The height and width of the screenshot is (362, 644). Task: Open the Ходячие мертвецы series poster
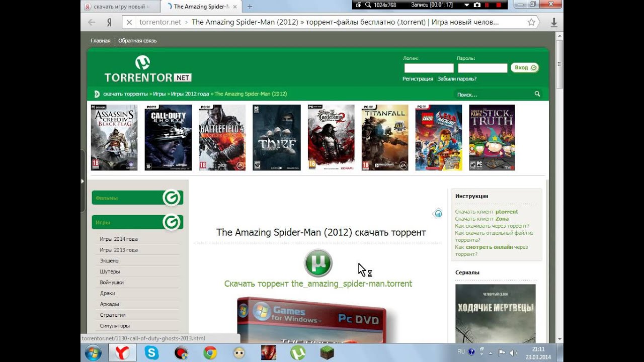click(496, 313)
